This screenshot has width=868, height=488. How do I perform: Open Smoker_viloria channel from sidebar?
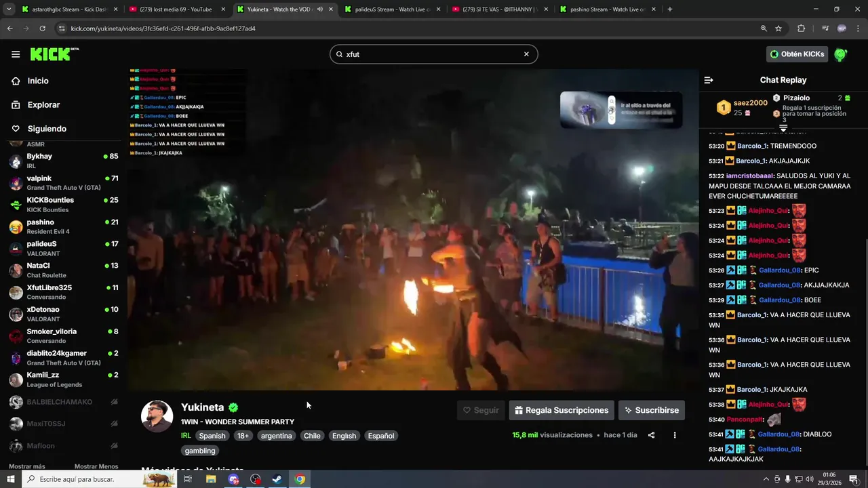pos(63,336)
